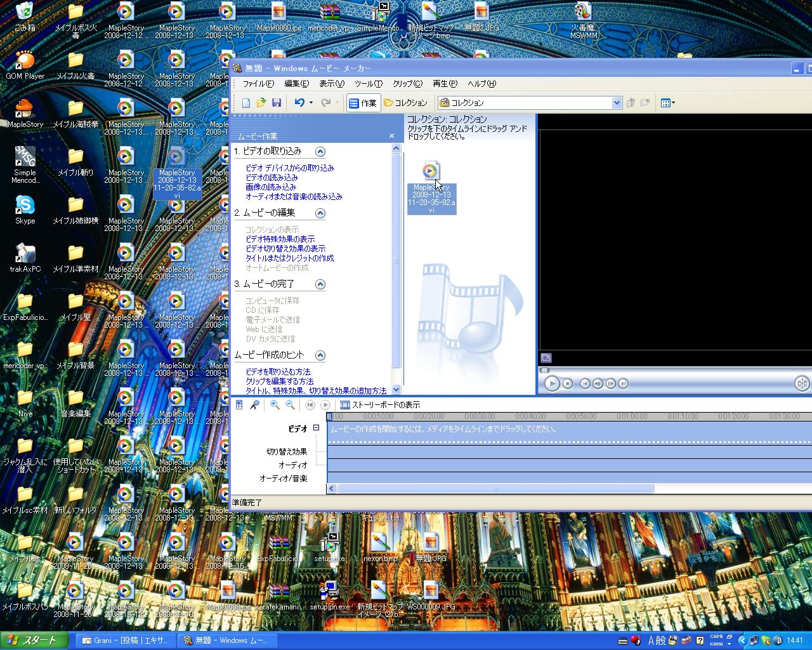
Task: Collapse the 2. ムービーの編集 section
Action: tap(320, 213)
